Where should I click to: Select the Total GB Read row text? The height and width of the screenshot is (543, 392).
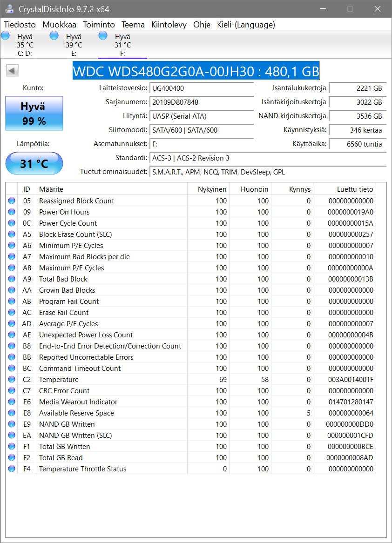[x=61, y=457]
